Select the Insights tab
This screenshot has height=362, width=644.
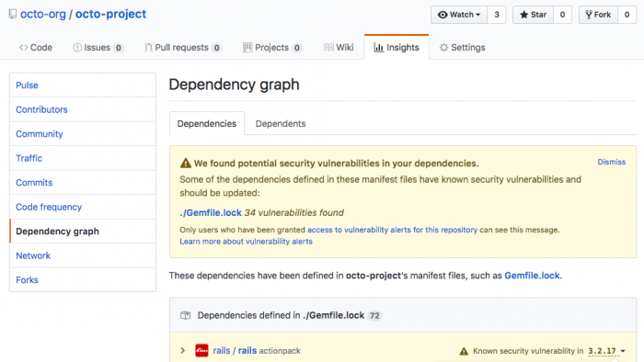397,48
